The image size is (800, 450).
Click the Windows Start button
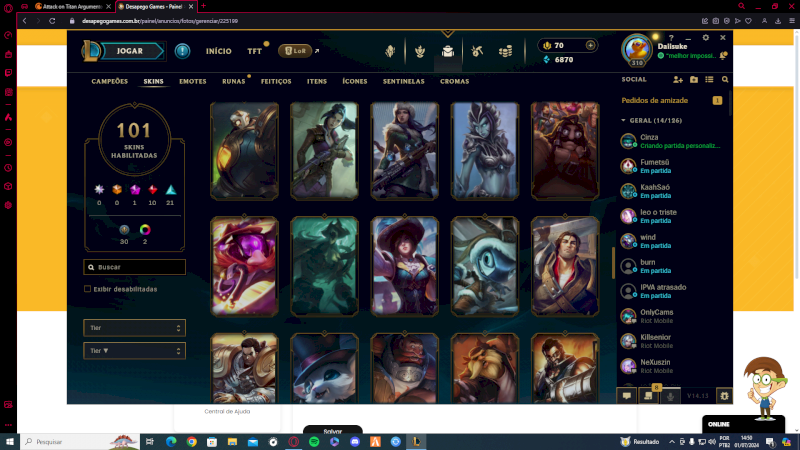click(10, 442)
